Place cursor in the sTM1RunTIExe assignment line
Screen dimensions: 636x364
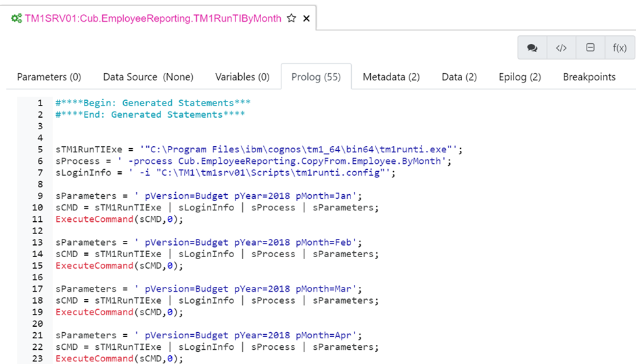[258, 150]
